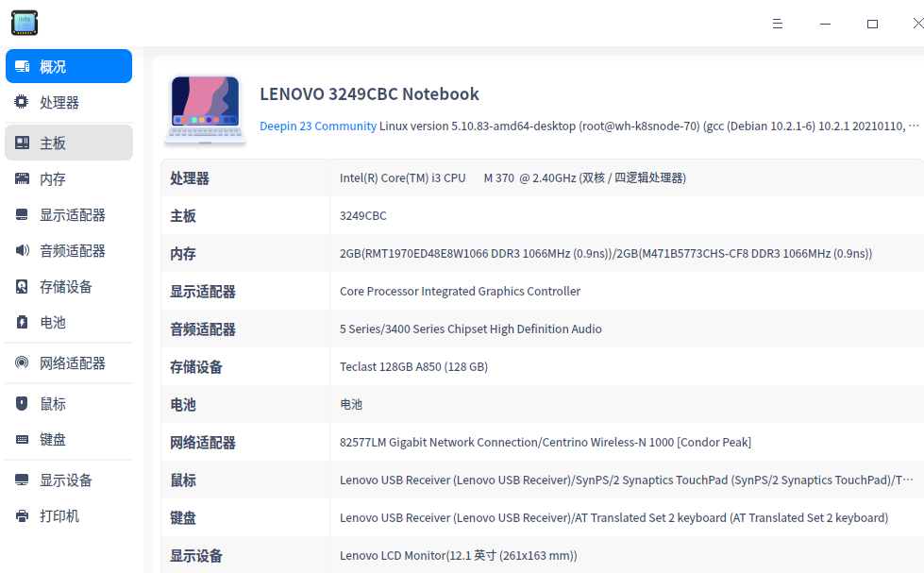Click the 显示设备 row label in table

point(195,555)
